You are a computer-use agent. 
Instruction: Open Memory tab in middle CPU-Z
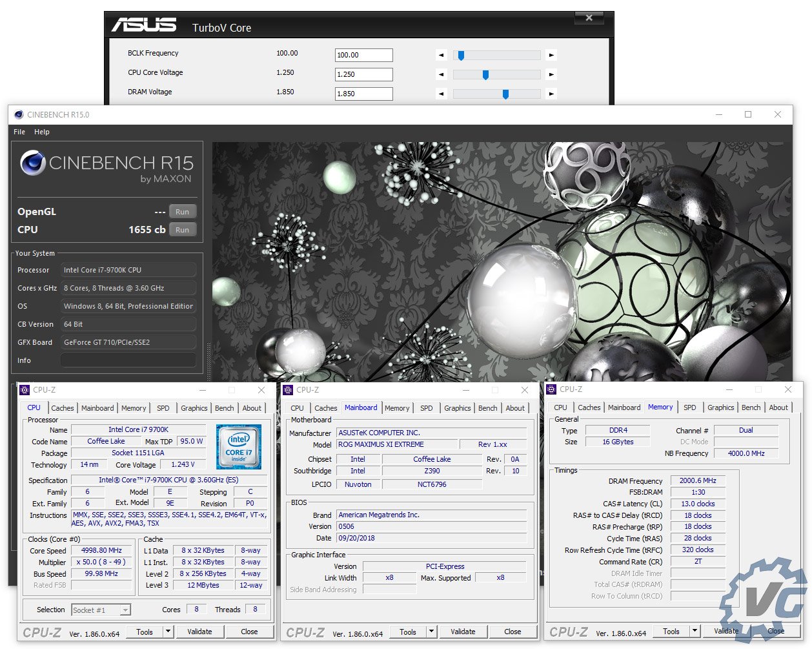397,408
